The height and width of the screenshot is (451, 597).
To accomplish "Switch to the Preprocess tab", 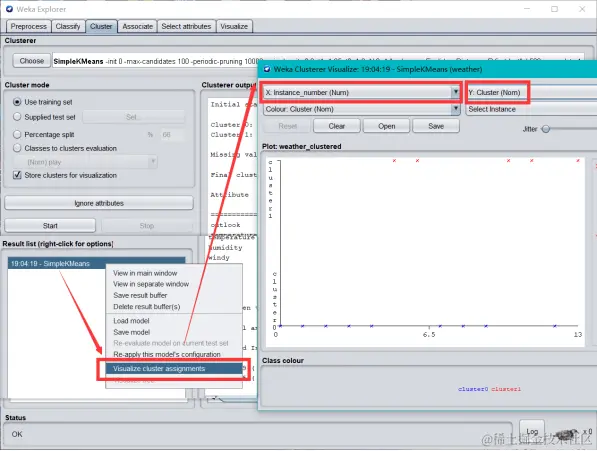I will 29,26.
